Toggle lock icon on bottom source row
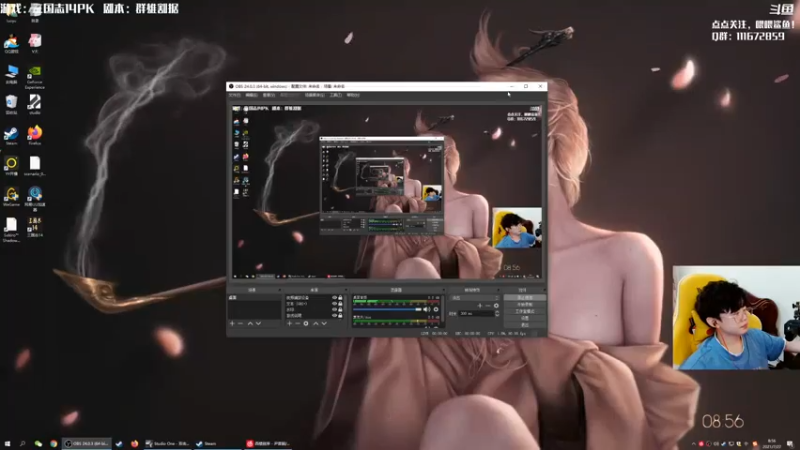 (340, 315)
